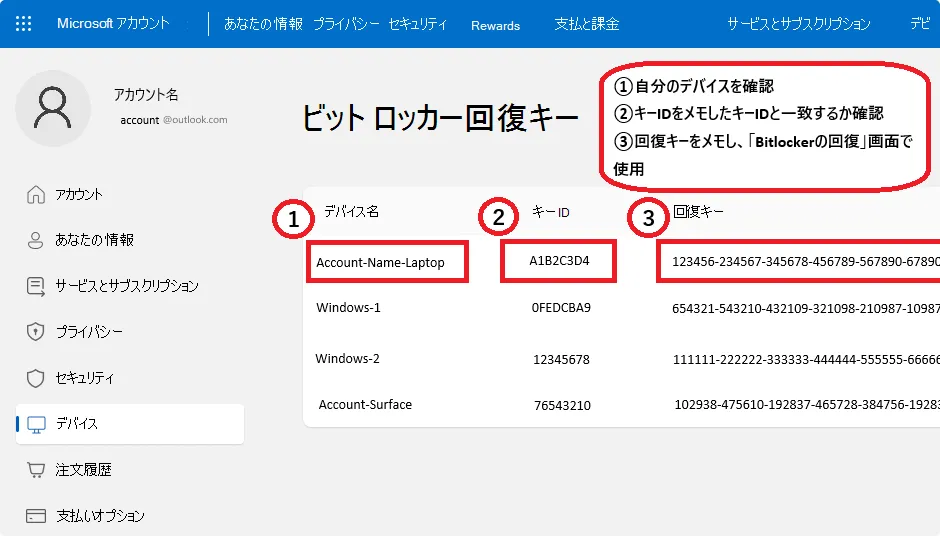
Task: Select key ID 0FEDCBA9
Action: [x=561, y=308]
